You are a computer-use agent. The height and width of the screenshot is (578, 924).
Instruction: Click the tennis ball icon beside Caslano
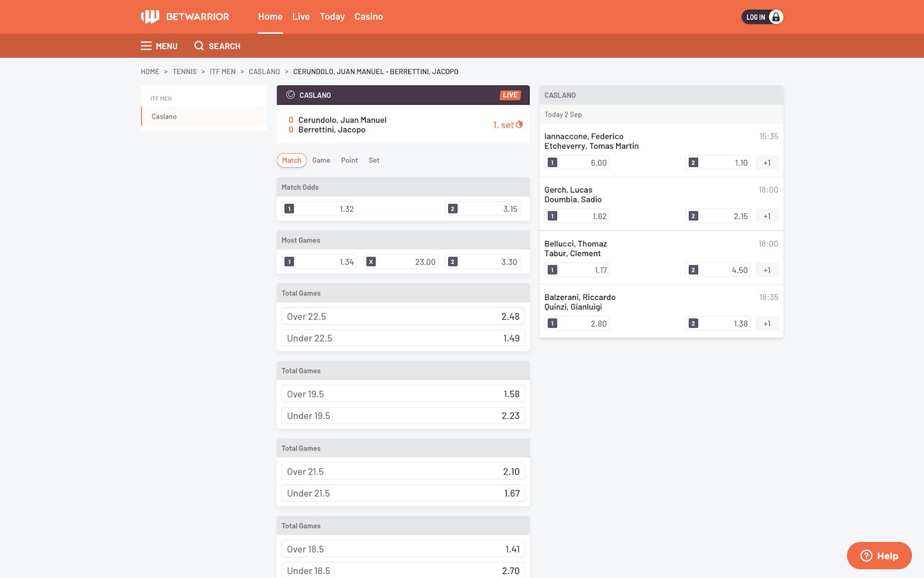(x=290, y=95)
